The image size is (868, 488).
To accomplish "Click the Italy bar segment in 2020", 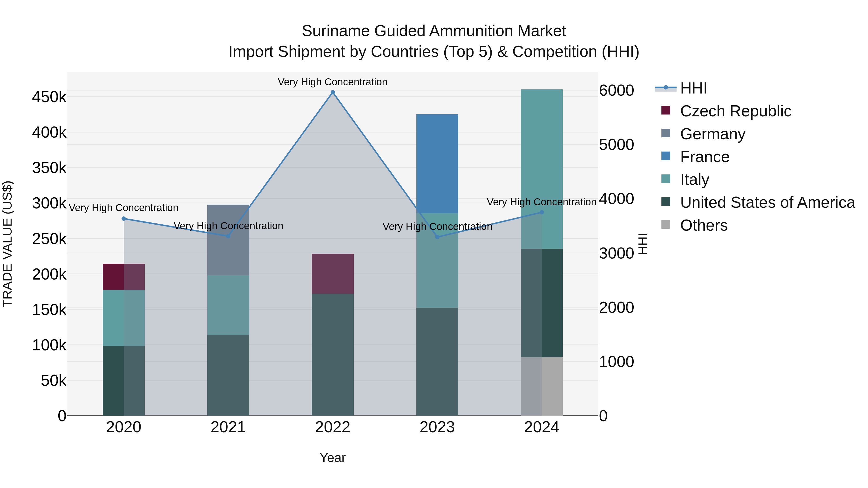I will [124, 318].
